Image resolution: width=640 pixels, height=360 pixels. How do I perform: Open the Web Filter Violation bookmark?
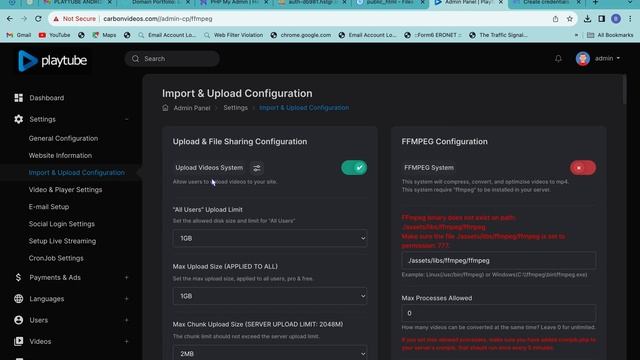(233, 35)
